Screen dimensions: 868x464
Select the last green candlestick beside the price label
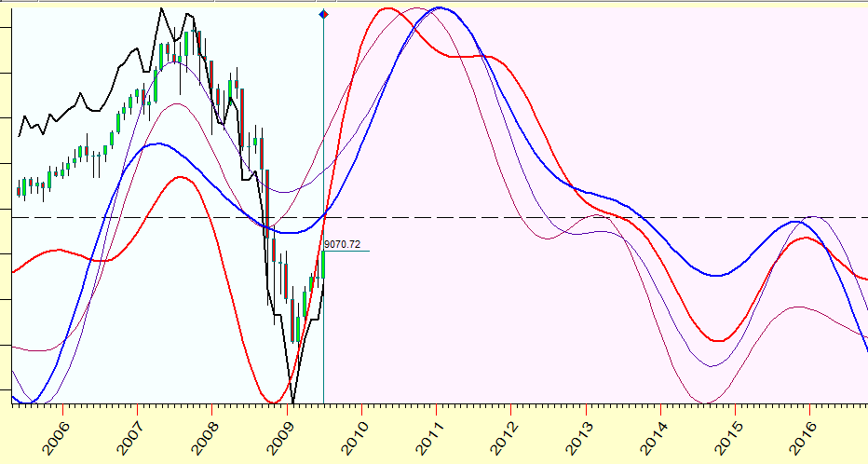323,265
